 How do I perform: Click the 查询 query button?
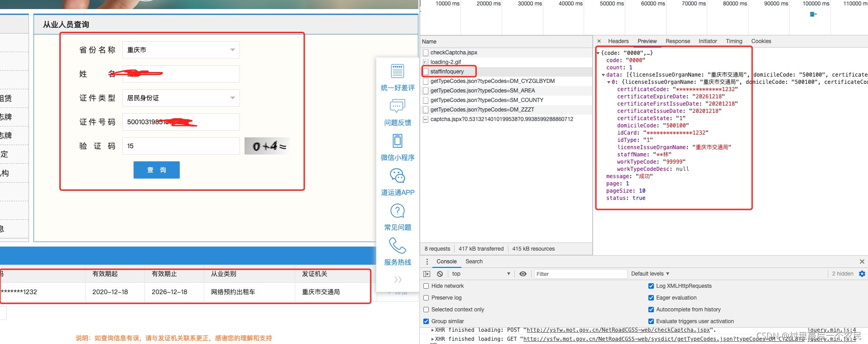click(x=157, y=170)
